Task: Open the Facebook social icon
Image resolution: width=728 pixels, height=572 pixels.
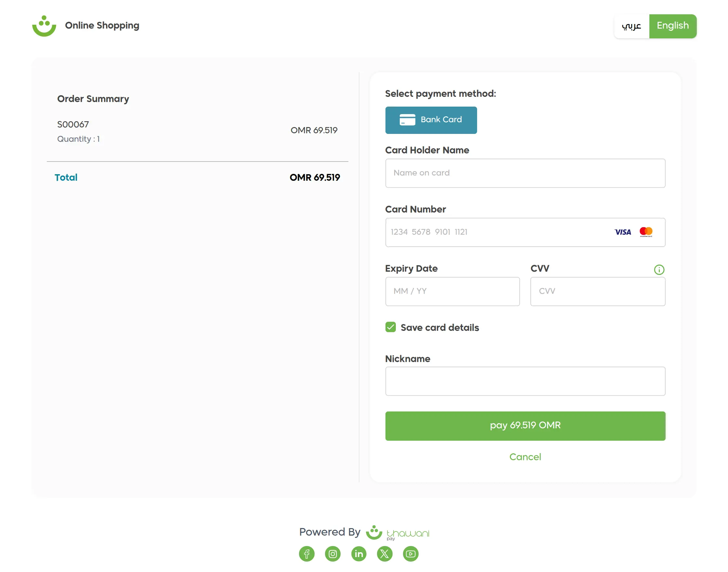Action: [306, 553]
